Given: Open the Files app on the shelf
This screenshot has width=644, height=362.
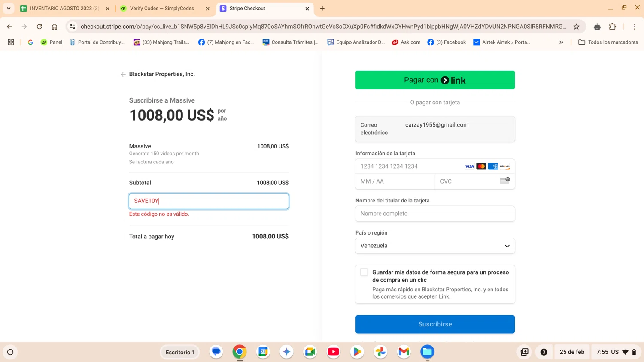Looking at the screenshot, I should [427, 352].
